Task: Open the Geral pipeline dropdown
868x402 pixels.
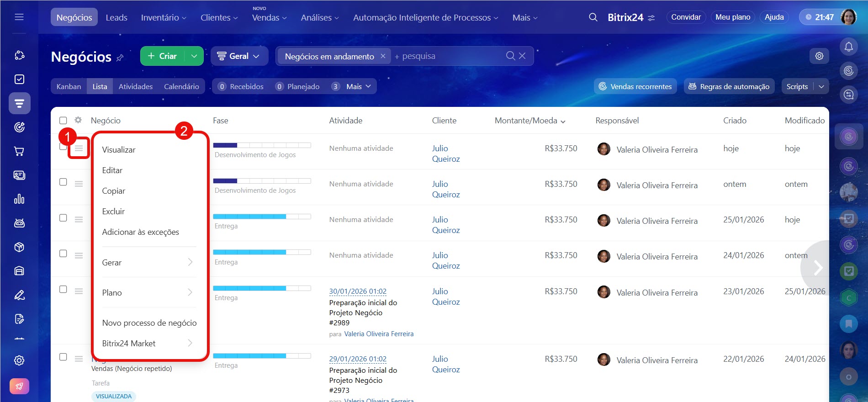Action: point(239,56)
